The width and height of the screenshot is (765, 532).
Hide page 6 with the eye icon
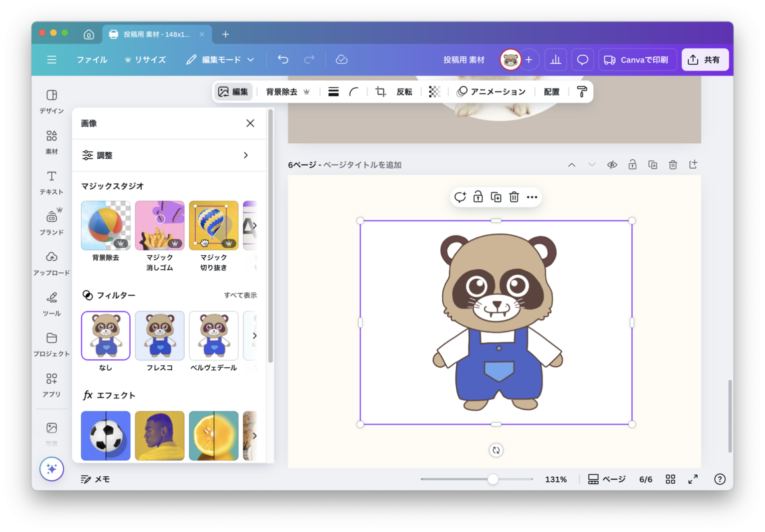pyautogui.click(x=612, y=164)
